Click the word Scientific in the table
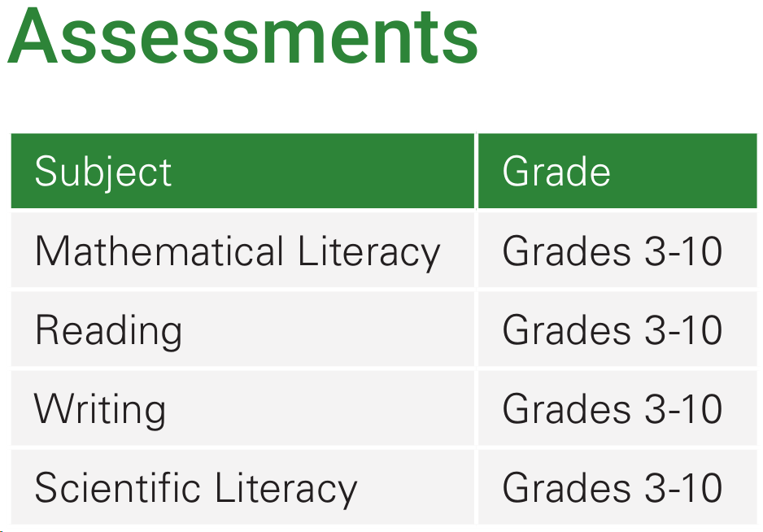 (x=117, y=488)
